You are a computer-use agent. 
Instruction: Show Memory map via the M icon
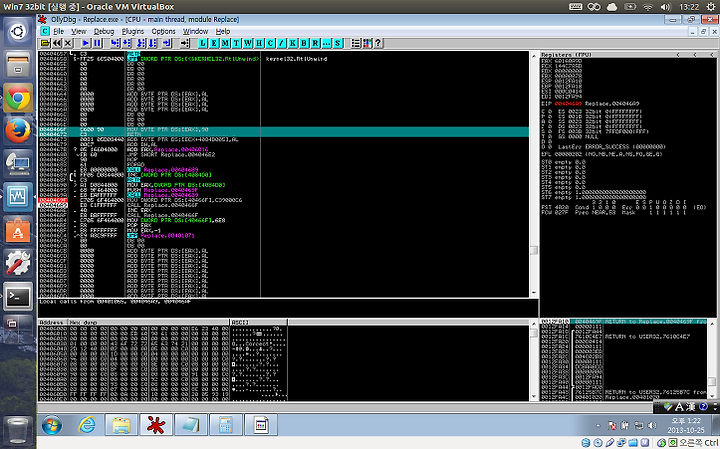click(x=225, y=43)
